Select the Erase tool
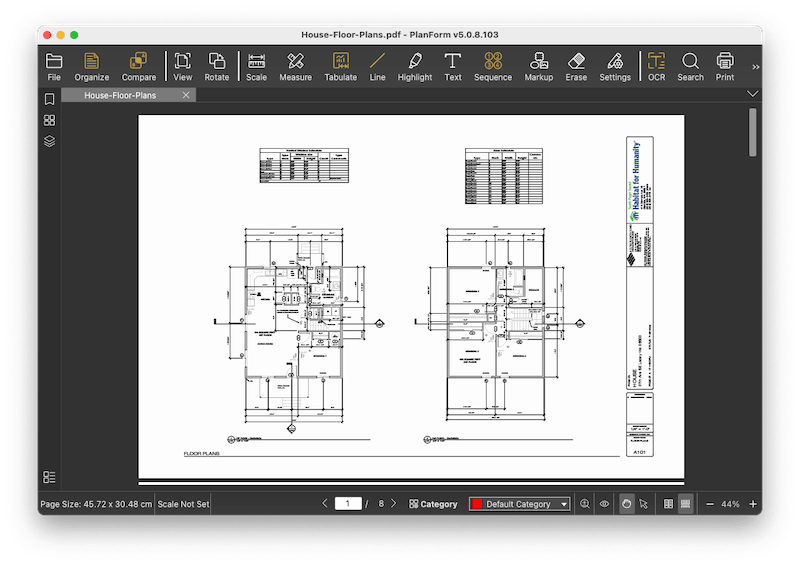This screenshot has height=565, width=800. pyautogui.click(x=576, y=67)
